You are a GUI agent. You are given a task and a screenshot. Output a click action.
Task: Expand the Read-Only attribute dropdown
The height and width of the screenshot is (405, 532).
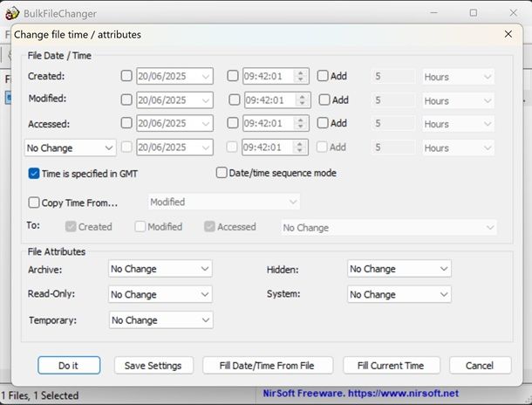pos(160,294)
